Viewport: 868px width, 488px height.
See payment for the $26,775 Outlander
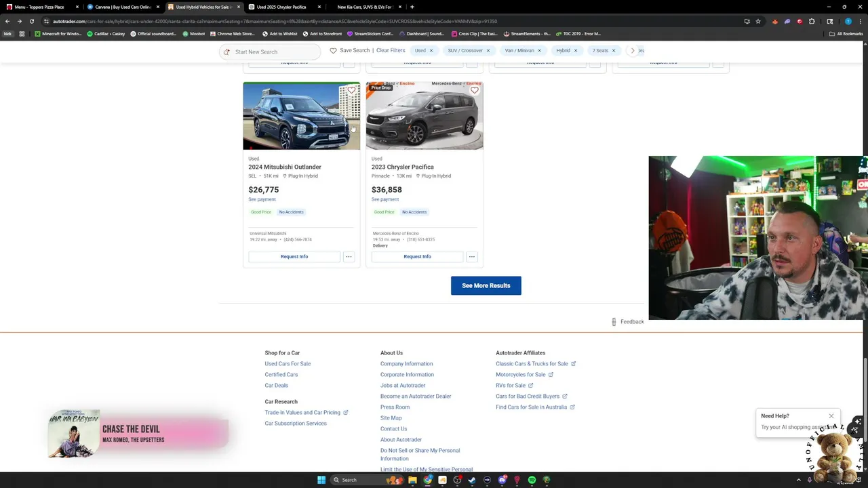tap(262, 199)
